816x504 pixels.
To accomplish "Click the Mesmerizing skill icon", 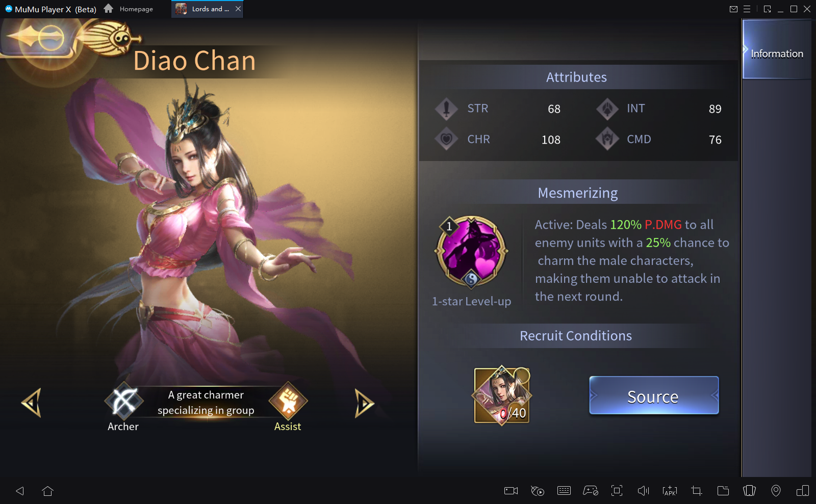I will (x=471, y=252).
